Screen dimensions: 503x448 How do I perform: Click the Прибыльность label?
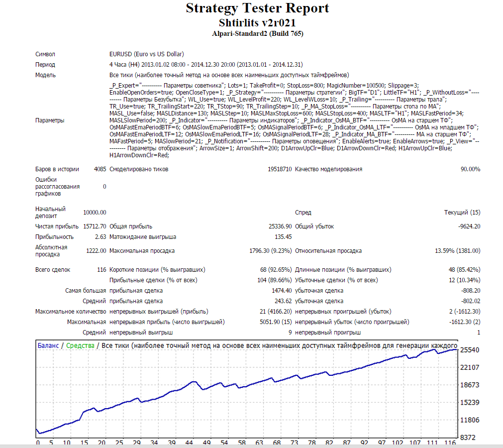point(55,237)
